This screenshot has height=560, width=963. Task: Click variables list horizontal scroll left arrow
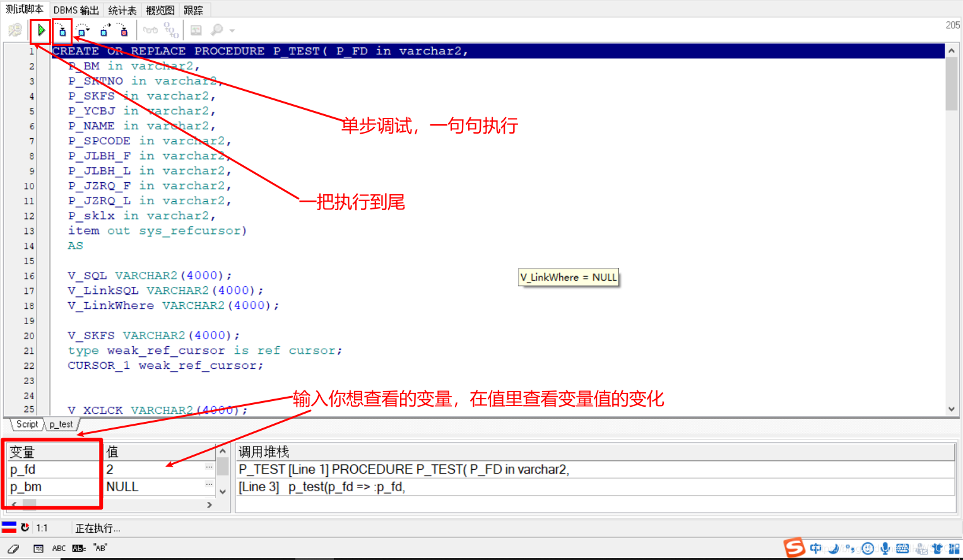coord(14,505)
